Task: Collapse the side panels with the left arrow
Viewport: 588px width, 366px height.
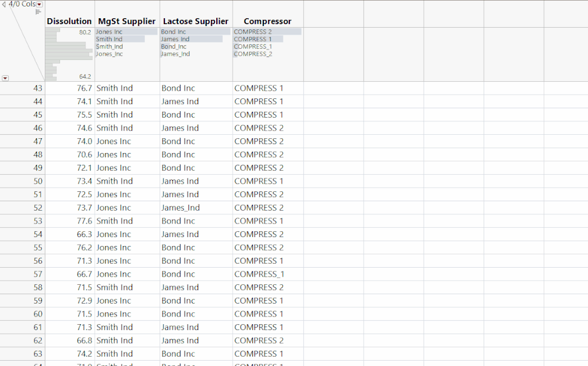Action: (x=4, y=5)
